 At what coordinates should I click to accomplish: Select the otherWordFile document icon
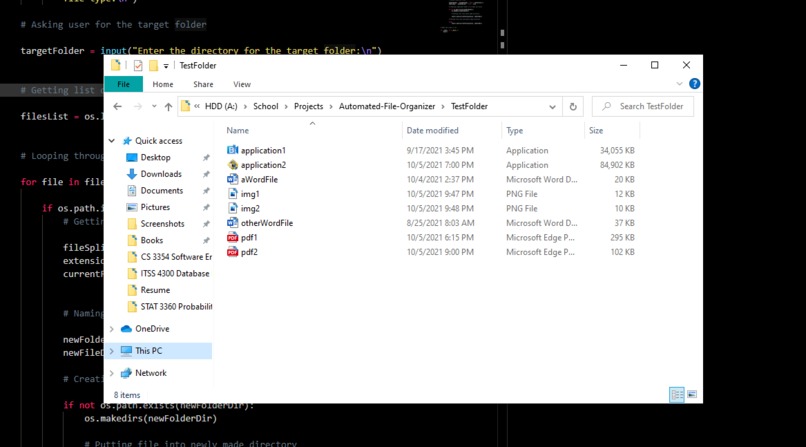click(x=232, y=222)
